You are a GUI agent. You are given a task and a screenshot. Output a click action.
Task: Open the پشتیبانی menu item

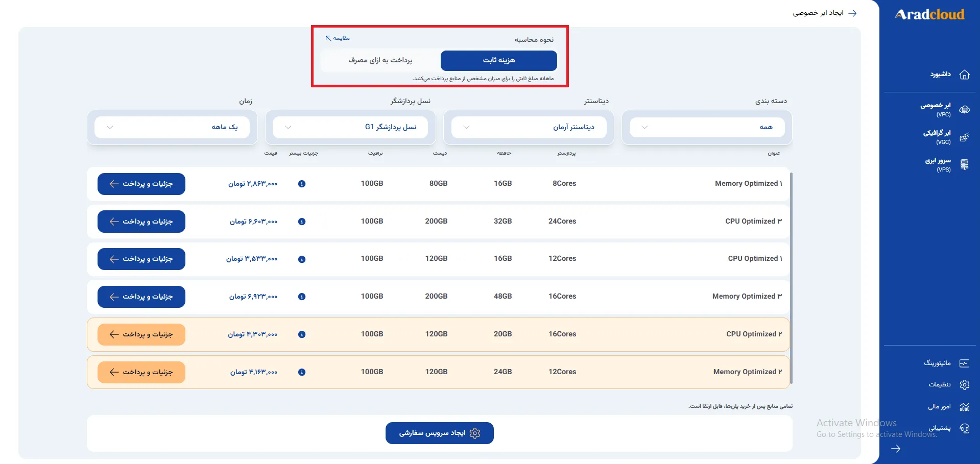pyautogui.click(x=940, y=428)
